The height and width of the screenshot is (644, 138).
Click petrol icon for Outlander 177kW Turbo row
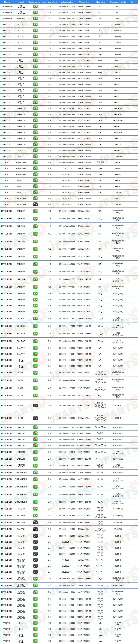point(35,472)
